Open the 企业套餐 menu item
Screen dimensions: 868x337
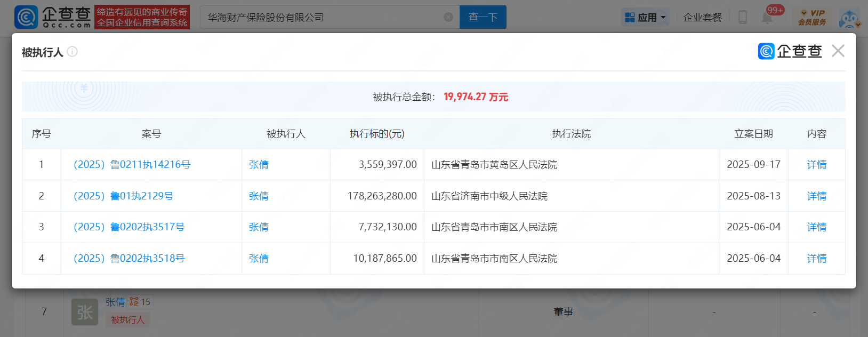coord(702,17)
